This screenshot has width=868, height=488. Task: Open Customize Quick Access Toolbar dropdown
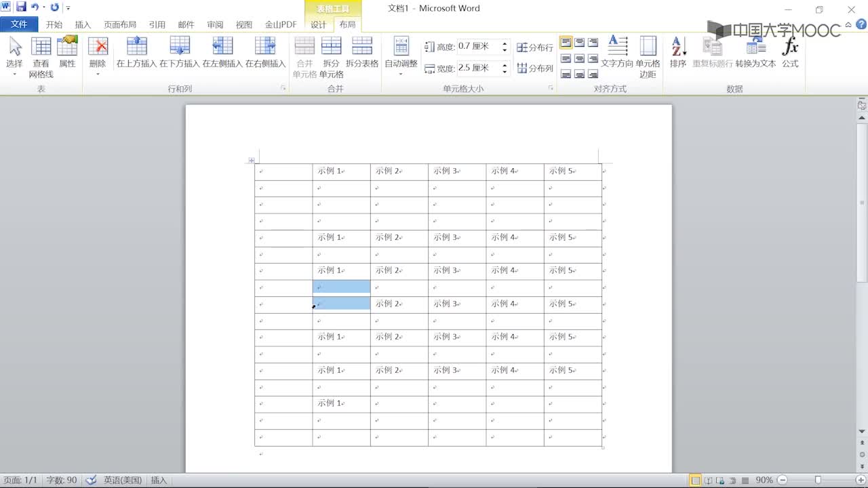(68, 8)
